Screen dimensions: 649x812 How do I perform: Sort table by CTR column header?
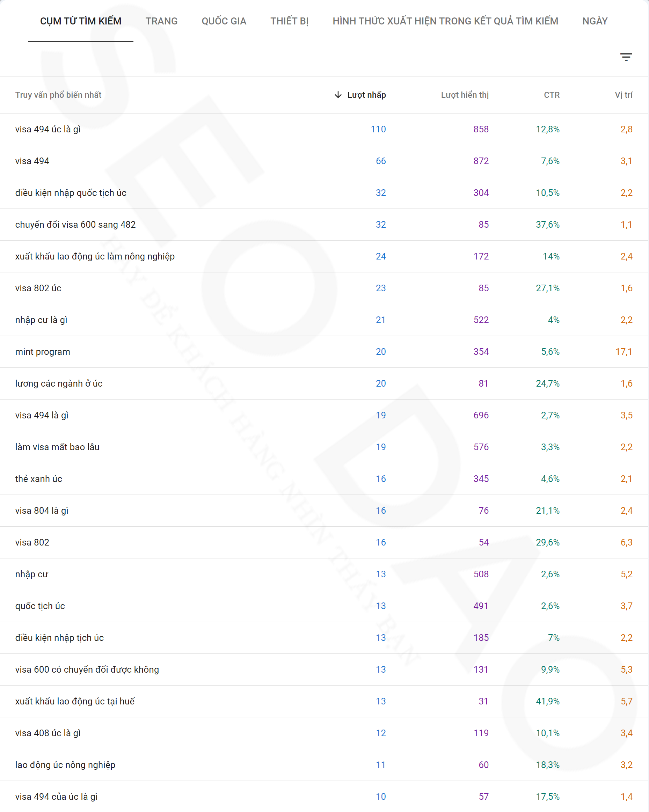pyautogui.click(x=552, y=95)
